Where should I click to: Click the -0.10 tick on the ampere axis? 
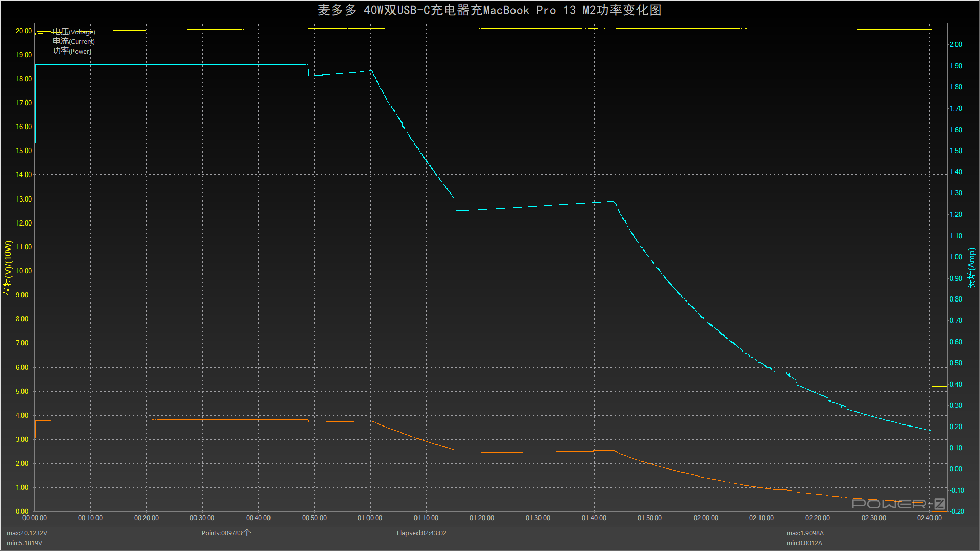click(x=957, y=490)
